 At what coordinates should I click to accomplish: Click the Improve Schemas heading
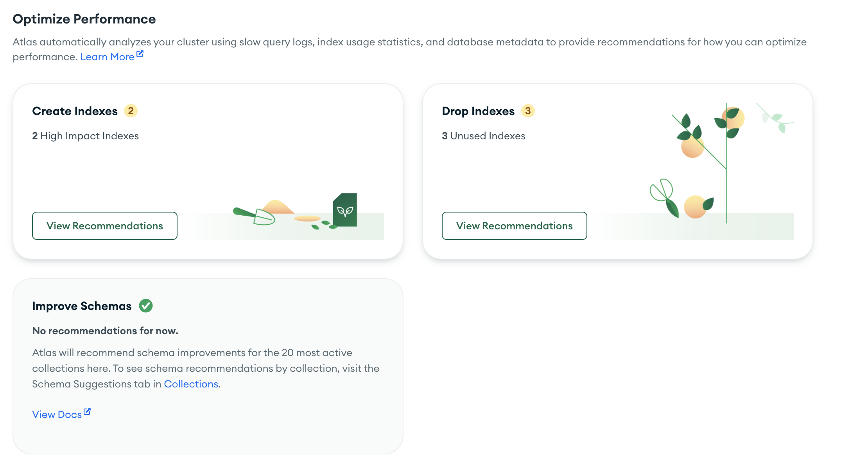pos(82,306)
